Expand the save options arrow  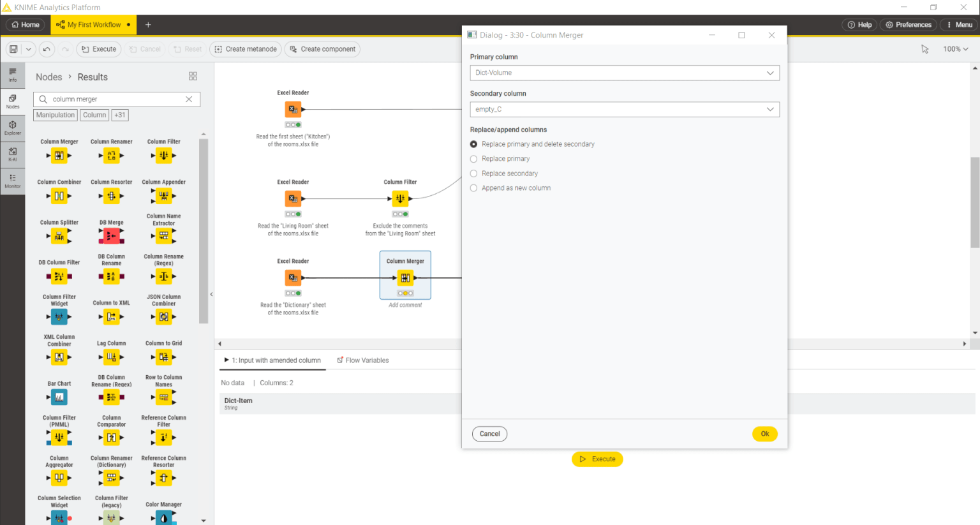[x=29, y=49]
